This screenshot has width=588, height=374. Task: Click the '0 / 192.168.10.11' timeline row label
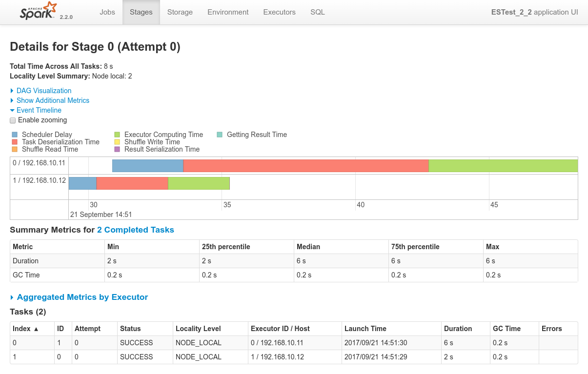[x=39, y=163]
